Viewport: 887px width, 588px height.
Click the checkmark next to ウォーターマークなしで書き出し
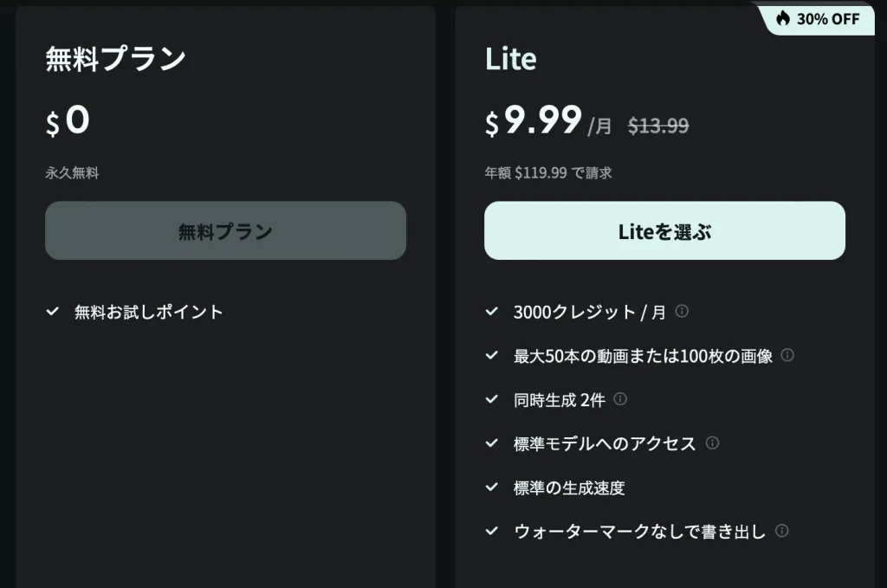[x=492, y=531]
